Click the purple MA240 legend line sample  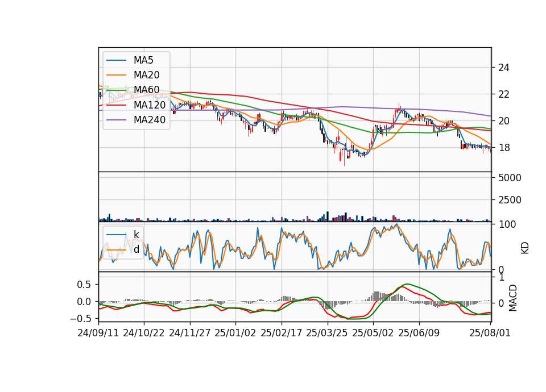tap(116, 120)
